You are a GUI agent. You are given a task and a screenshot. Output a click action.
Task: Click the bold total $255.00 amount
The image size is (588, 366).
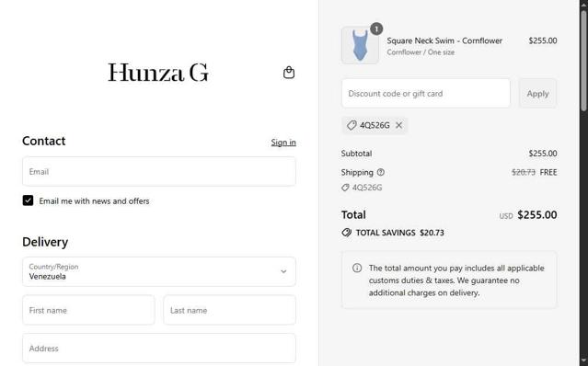coord(537,215)
